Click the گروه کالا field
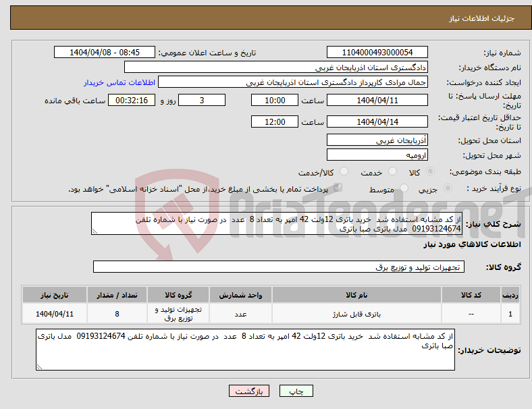The height and width of the screenshot is (409, 532). pos(279,267)
